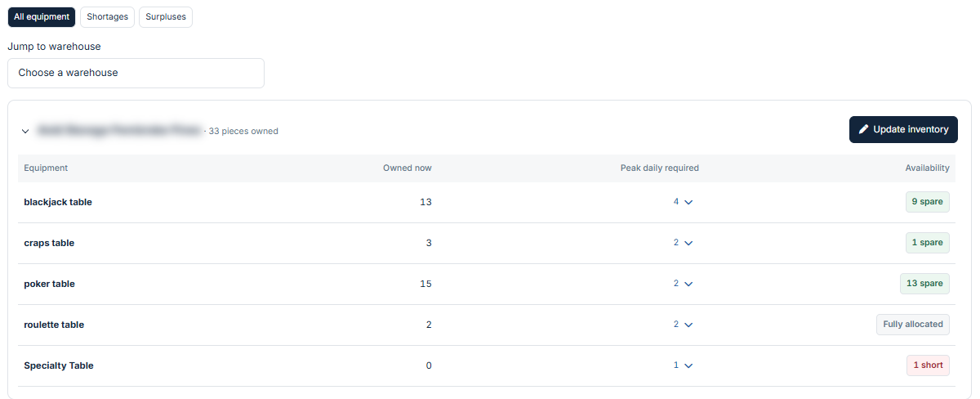Select the roulette table row name
This screenshot has width=980, height=399.
click(54, 325)
